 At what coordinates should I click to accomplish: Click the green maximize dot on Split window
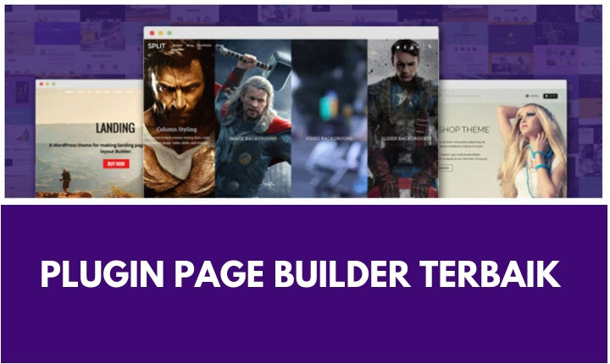tap(169, 33)
